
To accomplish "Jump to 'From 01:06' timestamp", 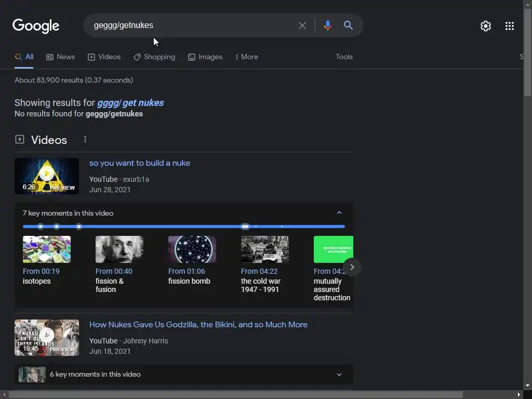I will [x=187, y=271].
